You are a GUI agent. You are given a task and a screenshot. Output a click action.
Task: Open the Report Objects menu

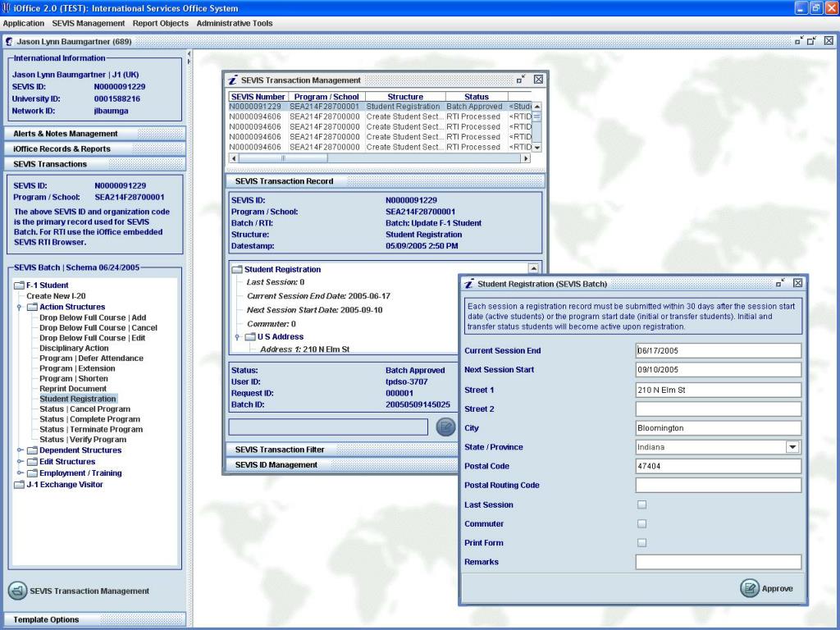pos(161,24)
